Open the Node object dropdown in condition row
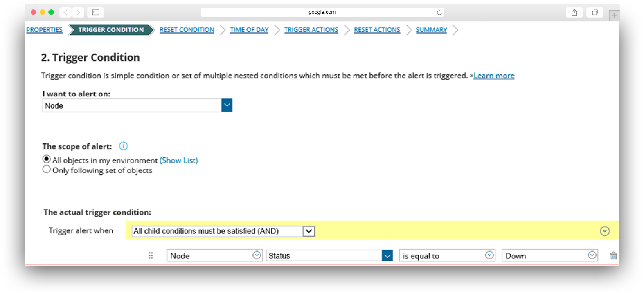Image resolution: width=644 pixels, height=295 pixels. (214, 255)
